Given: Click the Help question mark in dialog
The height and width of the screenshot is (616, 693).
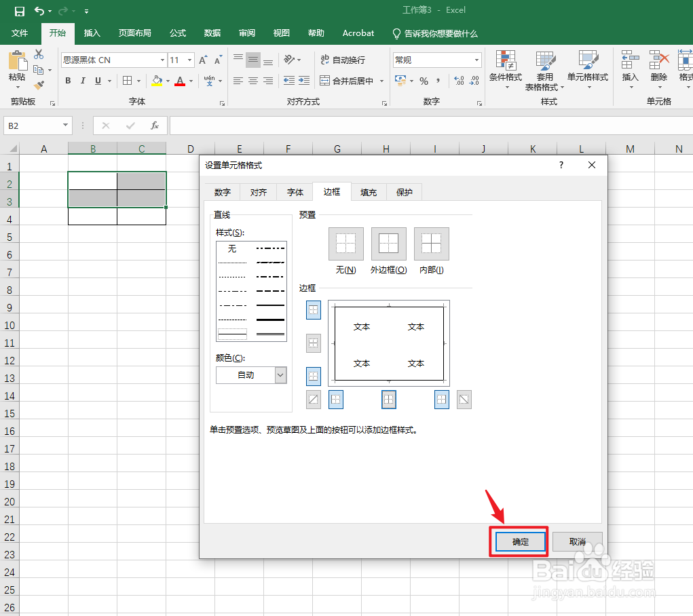Looking at the screenshot, I should click(x=561, y=165).
